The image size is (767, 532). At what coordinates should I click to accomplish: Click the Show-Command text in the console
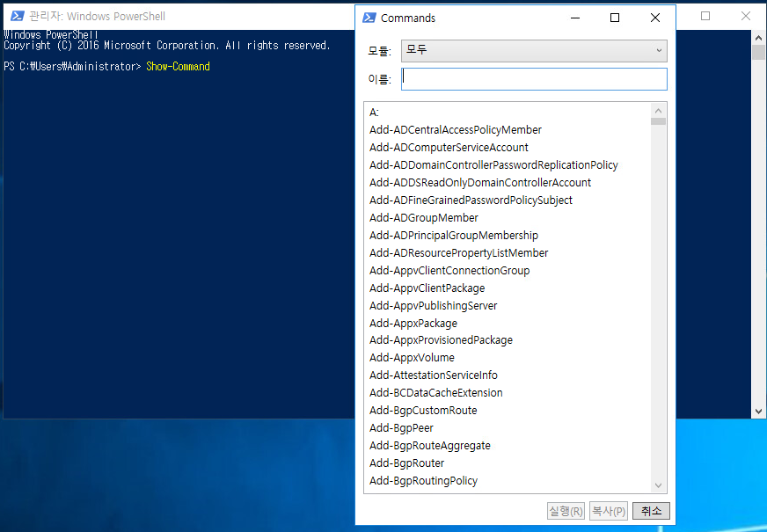tap(178, 67)
